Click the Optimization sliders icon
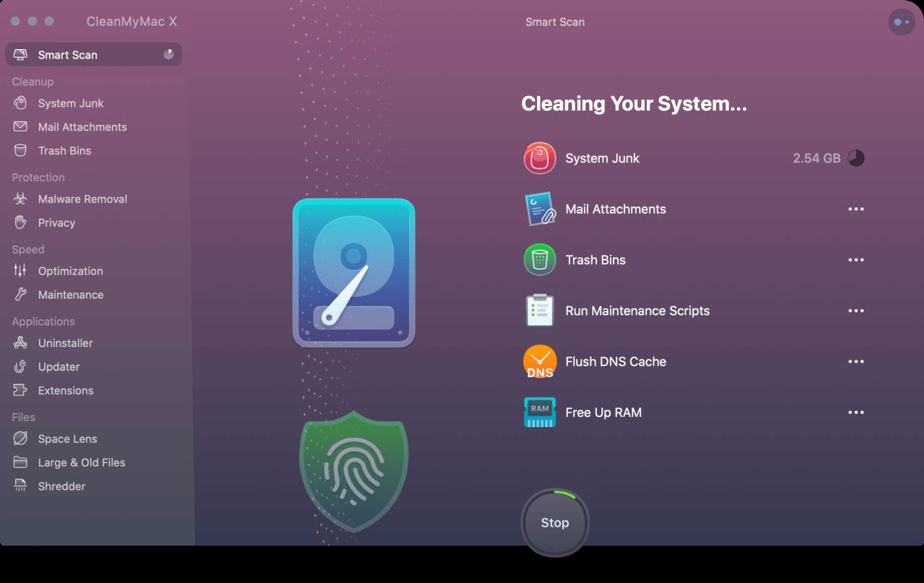The width and height of the screenshot is (924, 583). [x=20, y=271]
